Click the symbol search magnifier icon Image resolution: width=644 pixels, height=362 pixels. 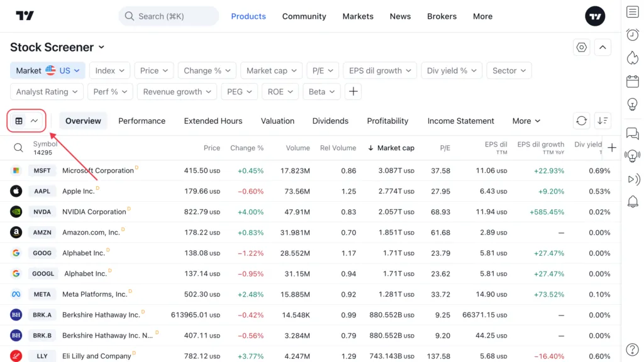click(18, 148)
